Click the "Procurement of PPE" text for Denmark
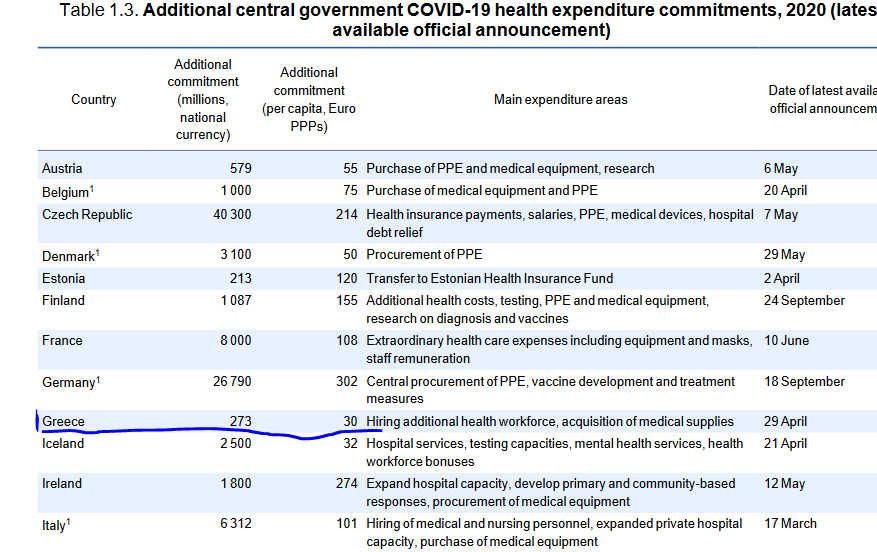 click(x=424, y=256)
